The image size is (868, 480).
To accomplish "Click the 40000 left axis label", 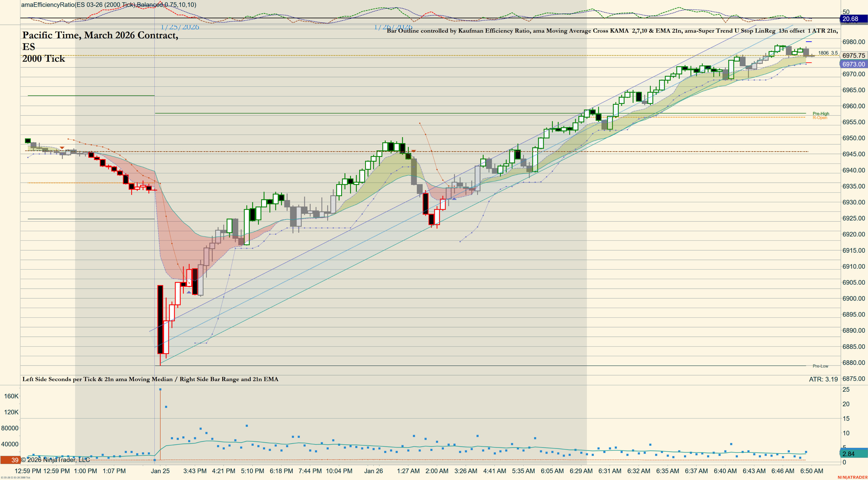I will [10, 444].
